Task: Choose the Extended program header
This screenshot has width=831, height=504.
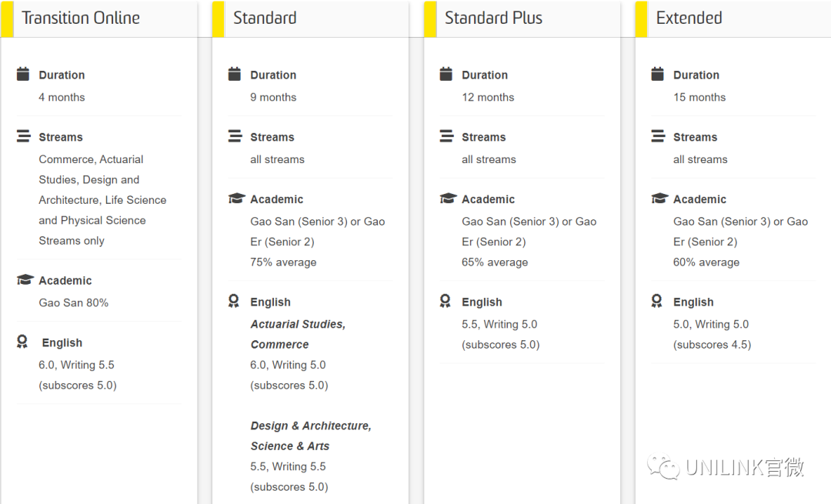Action: [x=689, y=18]
